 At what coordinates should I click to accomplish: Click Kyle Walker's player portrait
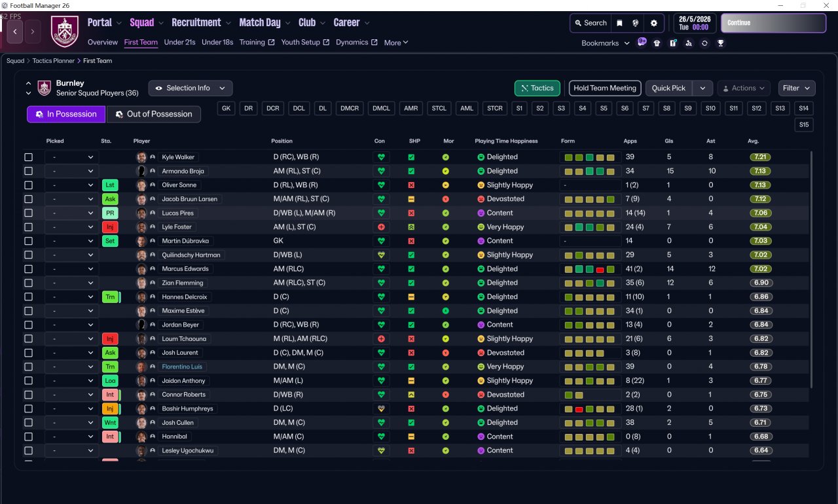coord(141,157)
